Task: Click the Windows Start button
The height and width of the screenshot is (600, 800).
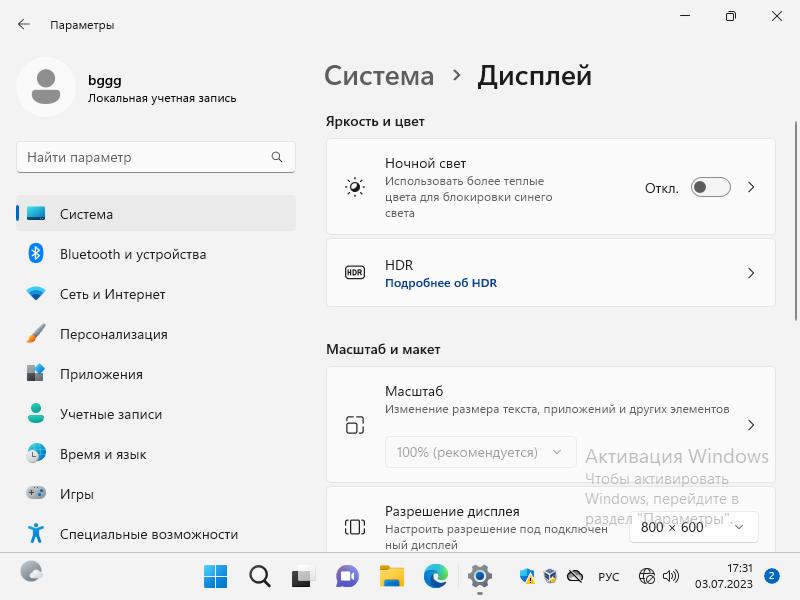Action: [x=215, y=576]
